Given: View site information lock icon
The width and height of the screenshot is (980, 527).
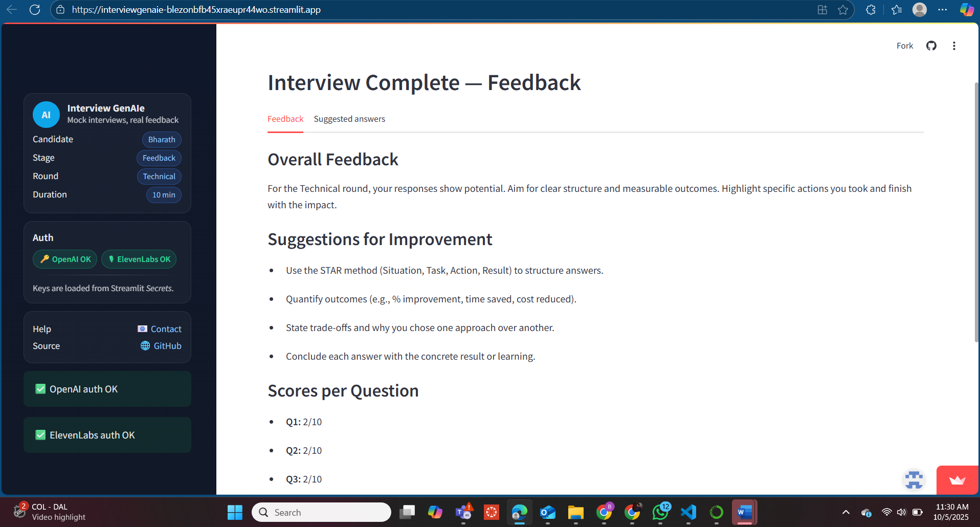Looking at the screenshot, I should point(60,10).
